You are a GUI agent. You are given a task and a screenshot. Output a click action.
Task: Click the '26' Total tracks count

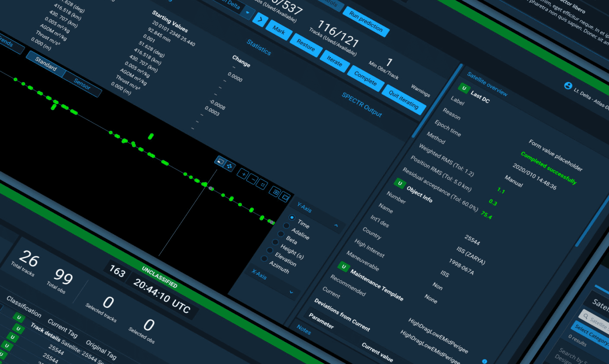(28, 258)
